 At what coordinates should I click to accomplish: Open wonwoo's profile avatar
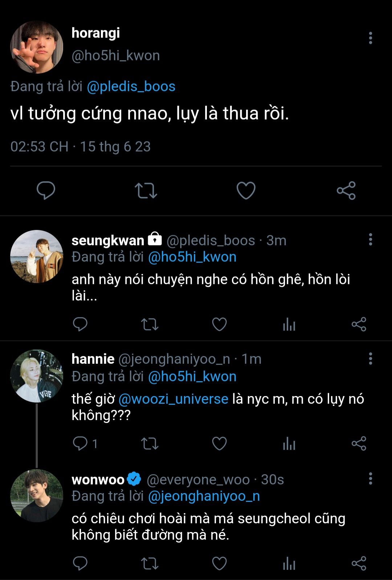tap(37, 496)
